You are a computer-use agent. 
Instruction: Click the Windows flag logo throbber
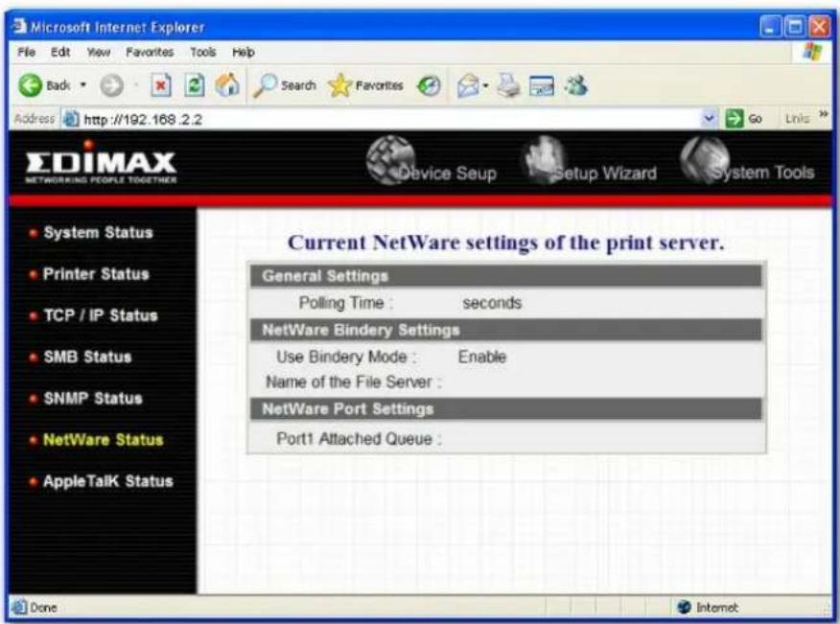(x=812, y=52)
